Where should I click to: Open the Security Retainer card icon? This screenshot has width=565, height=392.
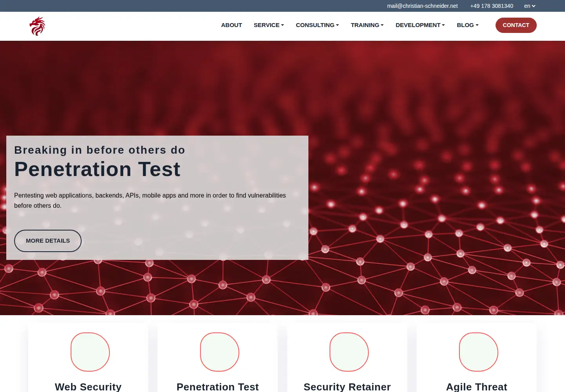pos(349,352)
